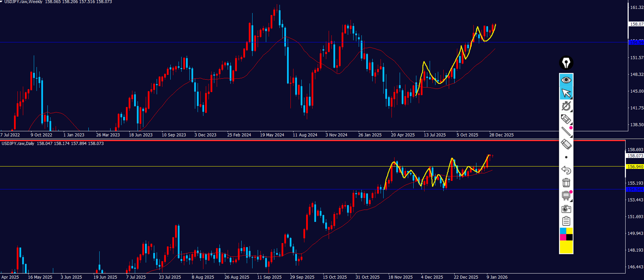The height and width of the screenshot is (280, 644).
Task: Pick the magenta color swatch
Action: click(x=563, y=237)
